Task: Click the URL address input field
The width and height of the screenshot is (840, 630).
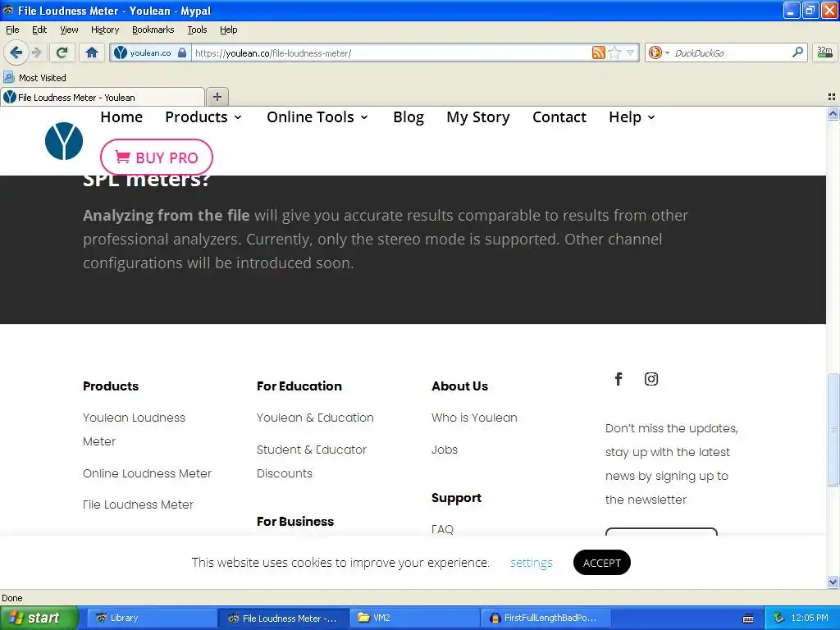Action: [x=391, y=52]
